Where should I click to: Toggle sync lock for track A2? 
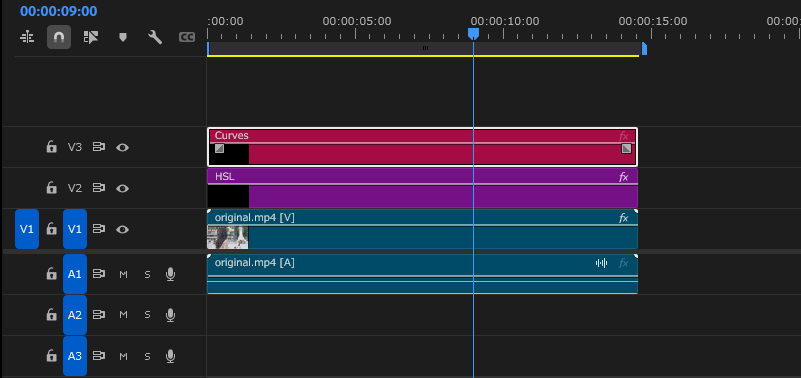tap(99, 315)
